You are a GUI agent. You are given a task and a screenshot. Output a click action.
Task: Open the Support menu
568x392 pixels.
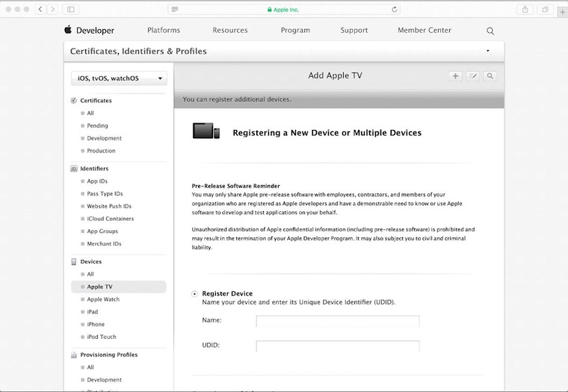pyautogui.click(x=354, y=30)
